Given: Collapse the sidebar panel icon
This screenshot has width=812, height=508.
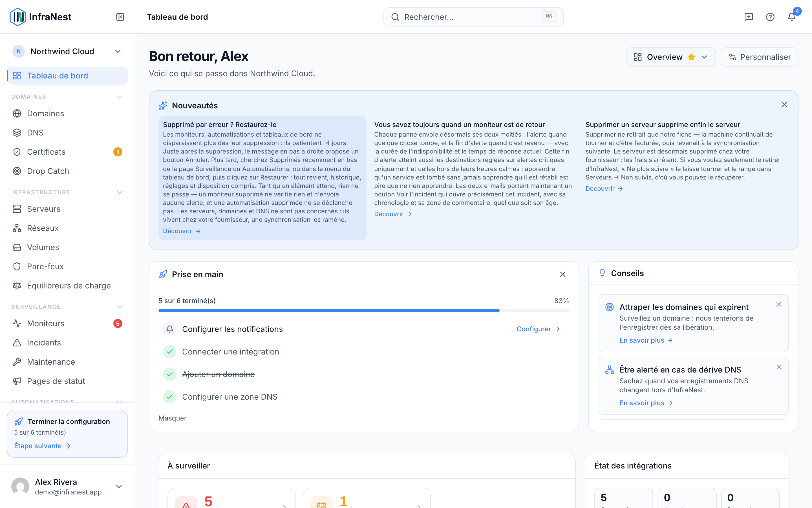Looking at the screenshot, I should [x=120, y=17].
